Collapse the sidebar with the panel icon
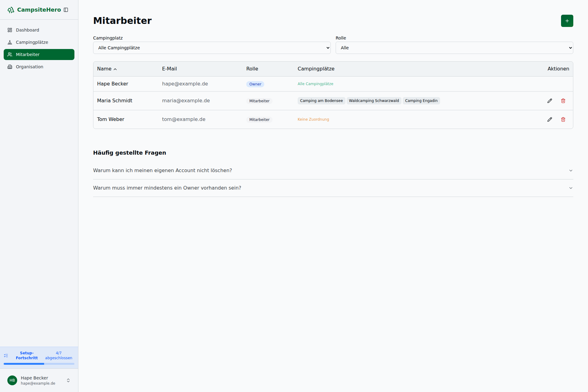 pos(66,10)
